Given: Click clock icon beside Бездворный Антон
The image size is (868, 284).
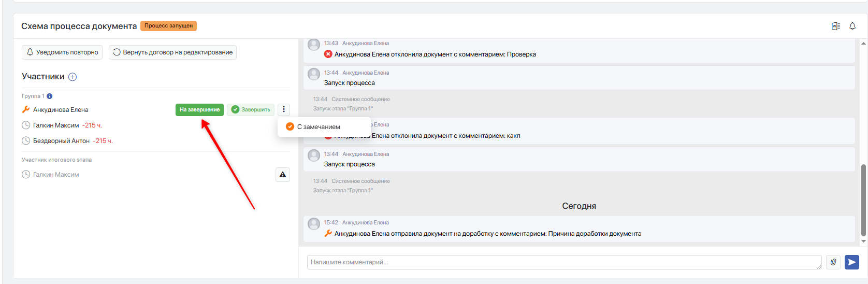Looking at the screenshot, I should (26, 140).
